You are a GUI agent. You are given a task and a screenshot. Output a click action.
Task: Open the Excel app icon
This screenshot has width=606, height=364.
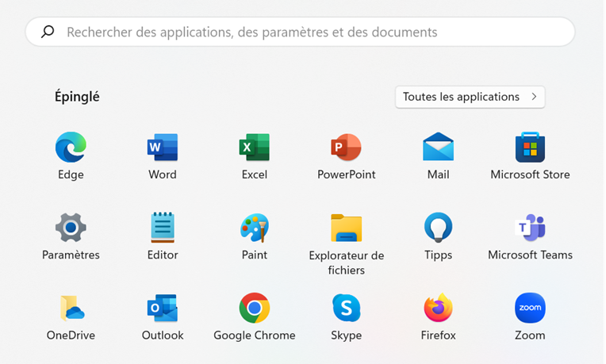pyautogui.click(x=255, y=148)
